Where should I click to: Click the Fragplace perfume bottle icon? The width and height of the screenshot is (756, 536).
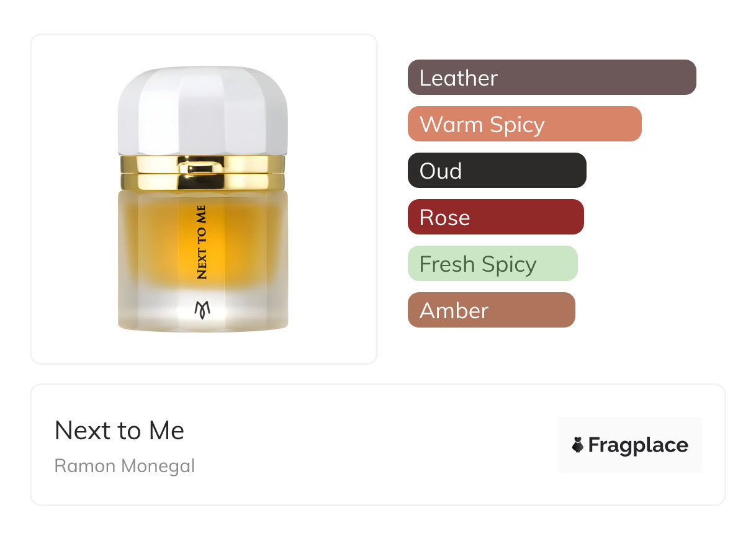pos(578,445)
